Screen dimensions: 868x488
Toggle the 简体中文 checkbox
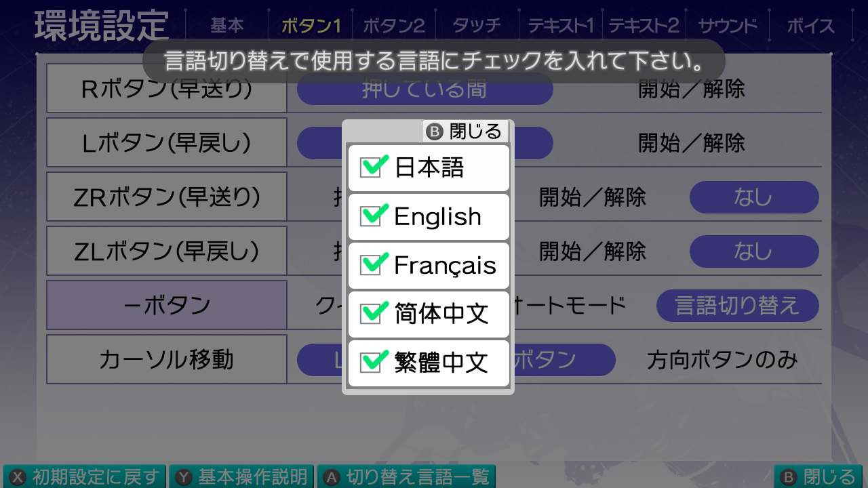371,314
